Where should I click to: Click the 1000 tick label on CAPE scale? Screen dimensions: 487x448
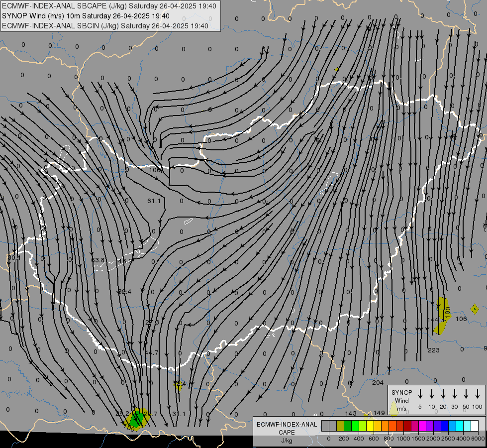[403, 439]
